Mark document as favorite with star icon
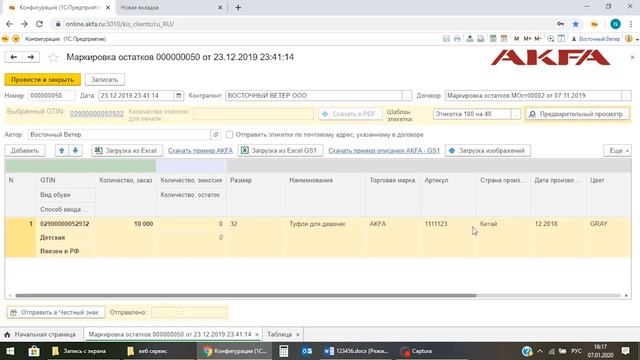The image size is (640, 360). click(x=53, y=58)
